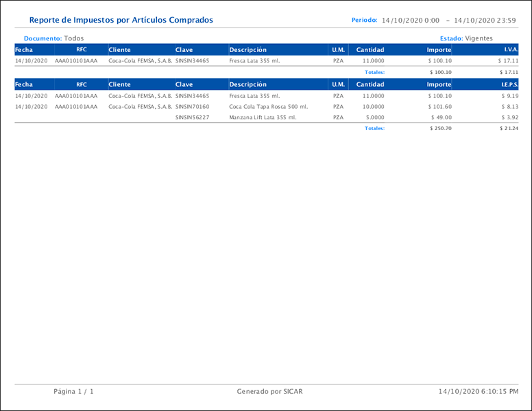This screenshot has width=532, height=411.
Task: Click the 'Página 1 / 1' page indicator
Action: pos(73,392)
